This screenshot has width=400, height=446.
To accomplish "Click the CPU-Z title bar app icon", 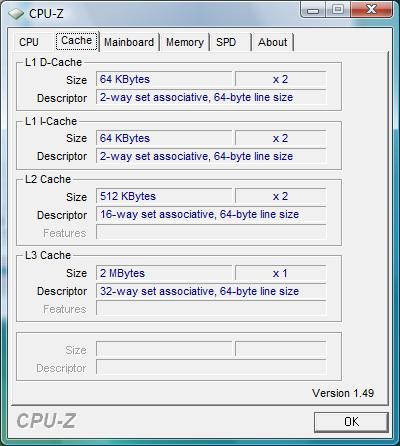I will (16, 14).
